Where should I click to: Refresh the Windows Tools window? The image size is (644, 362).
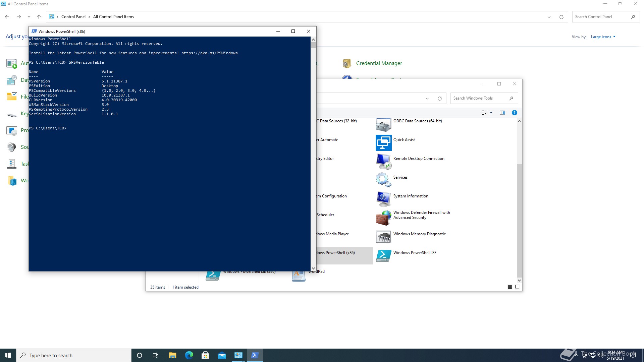click(x=439, y=99)
